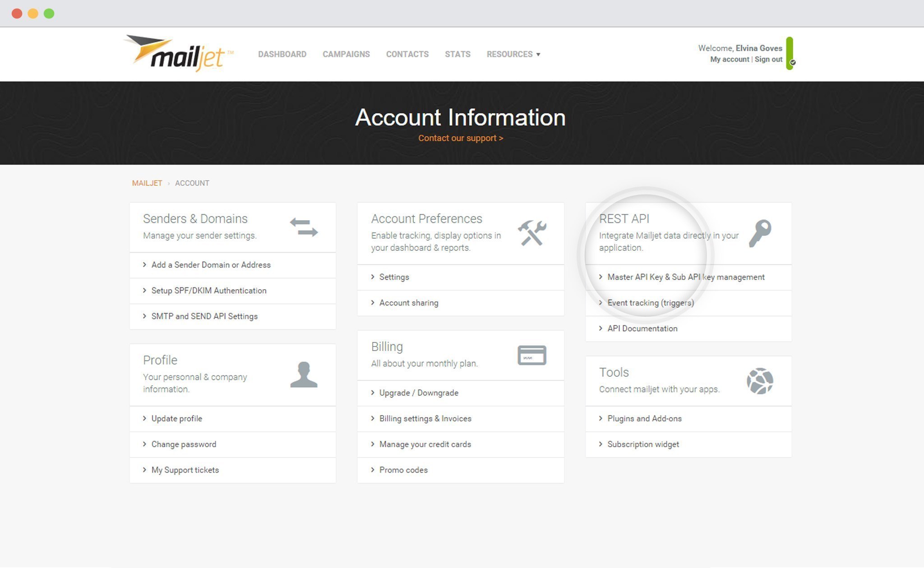Click the Billing credit card icon
Viewport: 924px width, 568px height.
point(532,356)
